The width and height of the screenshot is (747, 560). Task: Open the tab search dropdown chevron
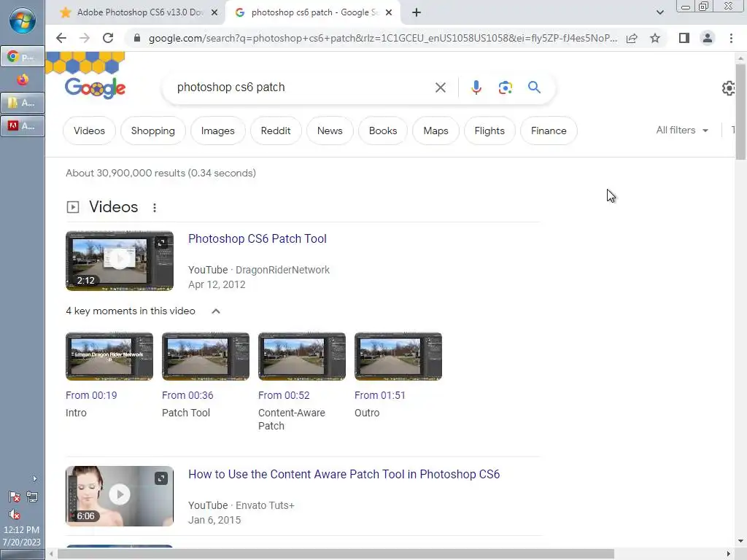pos(659,12)
